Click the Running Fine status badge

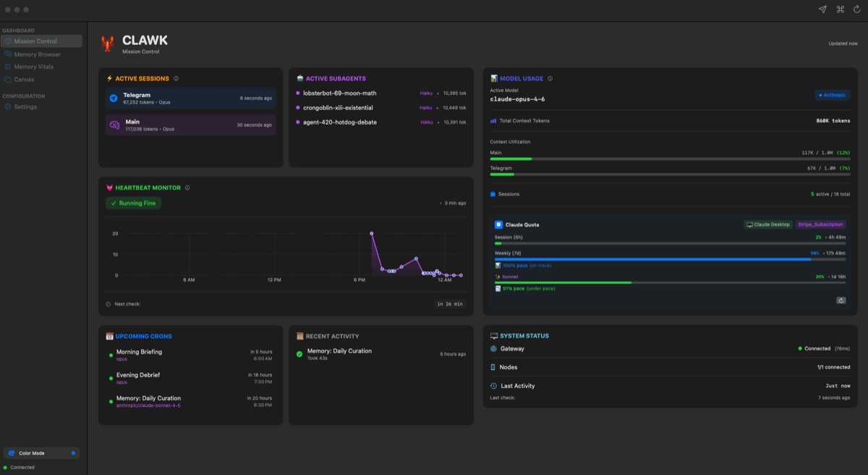(x=134, y=203)
